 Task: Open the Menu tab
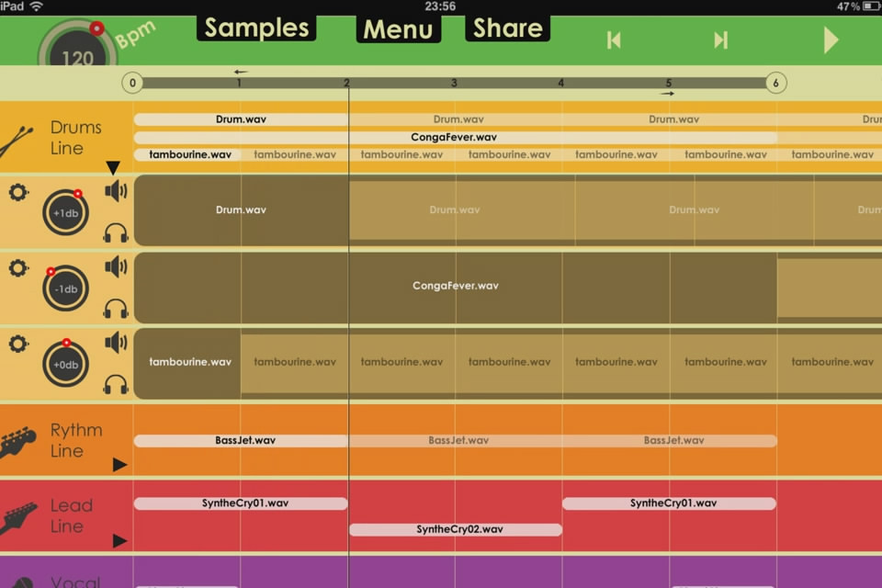[398, 29]
